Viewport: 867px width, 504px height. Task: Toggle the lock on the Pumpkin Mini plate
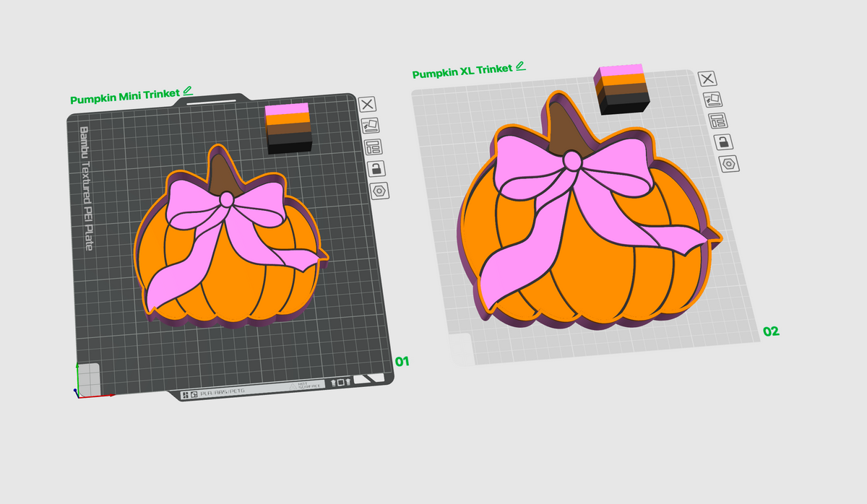coord(376,170)
